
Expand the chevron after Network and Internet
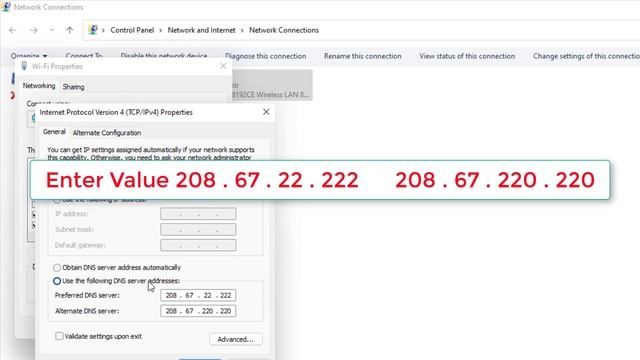[242, 30]
